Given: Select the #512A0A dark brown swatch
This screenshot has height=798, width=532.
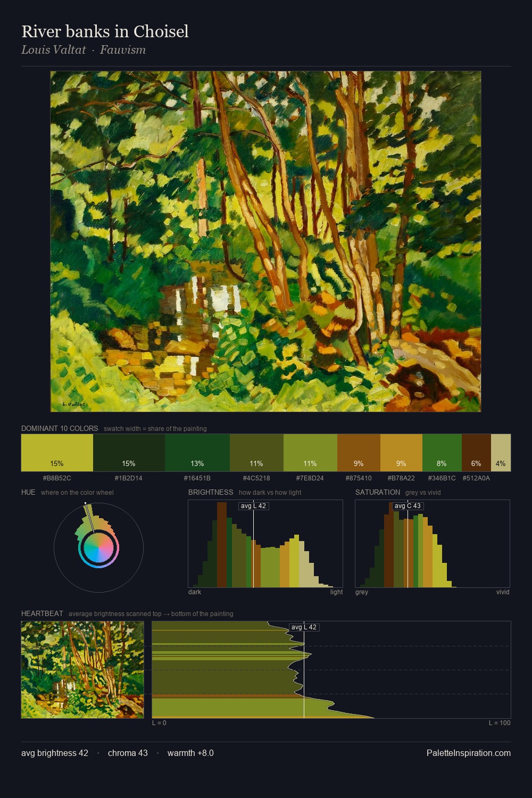Looking at the screenshot, I should click(476, 453).
